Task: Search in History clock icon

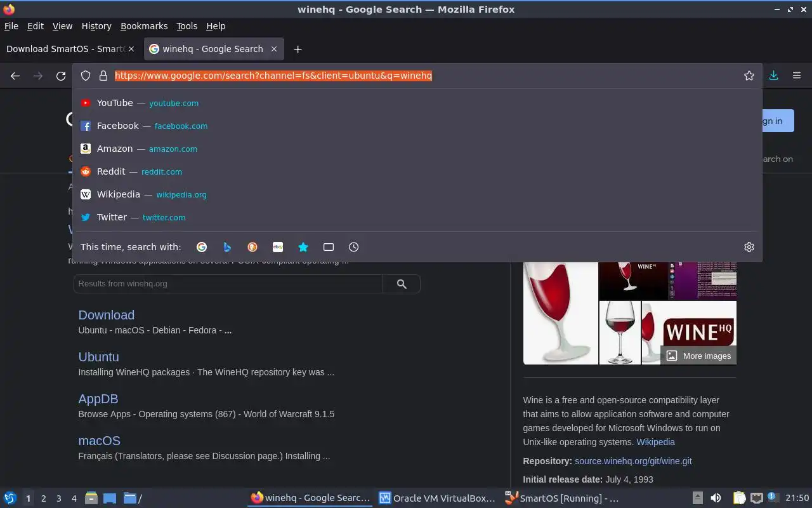Action: (x=354, y=247)
